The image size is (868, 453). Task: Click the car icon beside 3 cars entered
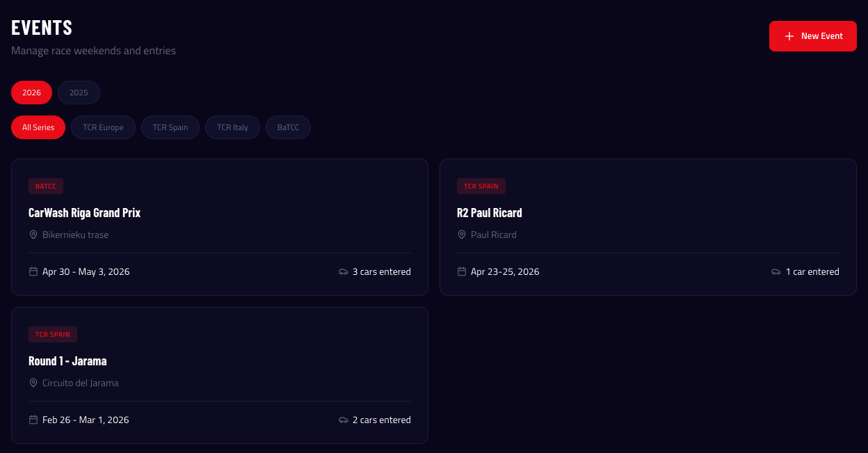344,271
